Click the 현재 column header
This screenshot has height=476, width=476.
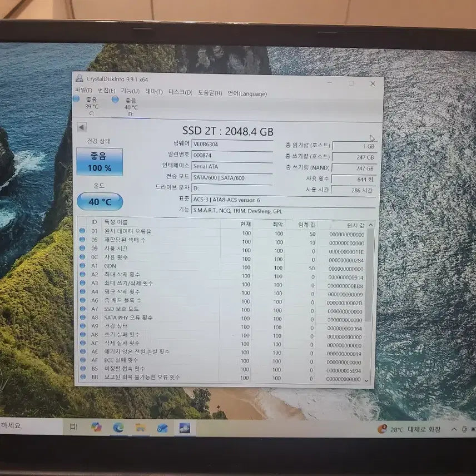(245, 224)
